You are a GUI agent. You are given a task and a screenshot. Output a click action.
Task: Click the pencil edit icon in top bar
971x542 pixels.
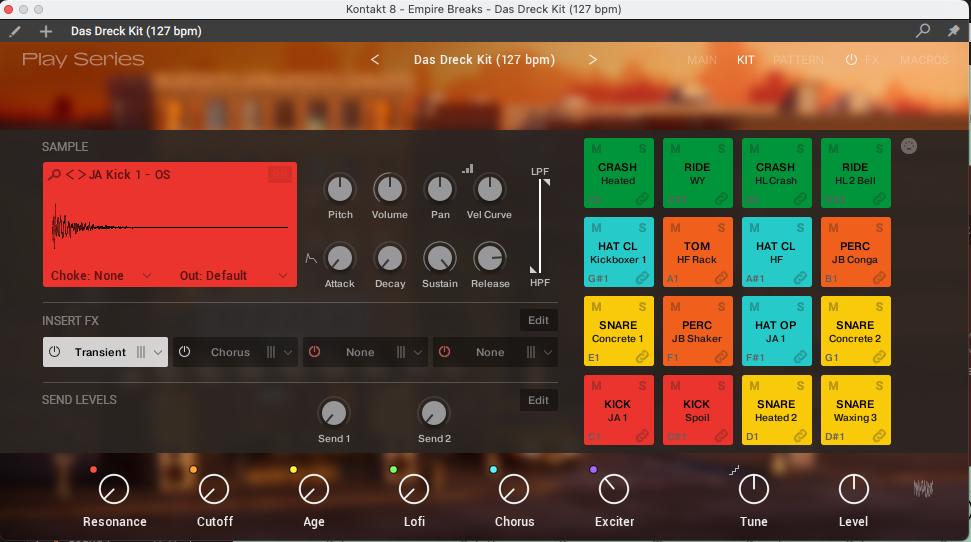pyautogui.click(x=15, y=31)
